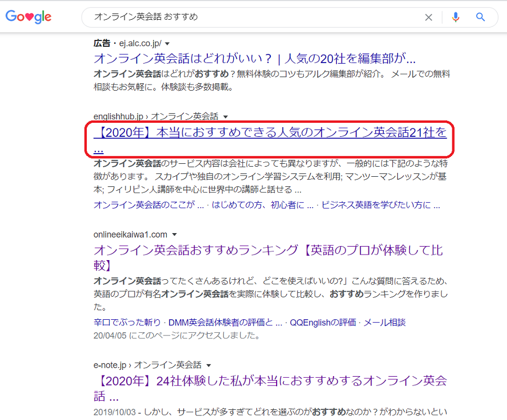This screenshot has height=420, width=507.
Task: Click the microphone voice search icon
Action: [x=456, y=17]
